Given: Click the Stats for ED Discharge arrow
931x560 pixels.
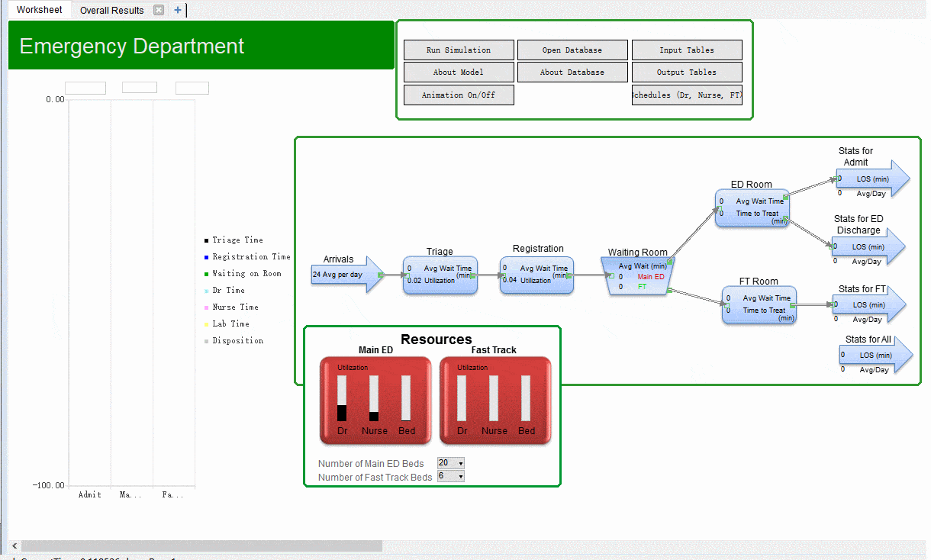Looking at the screenshot, I should (x=868, y=247).
